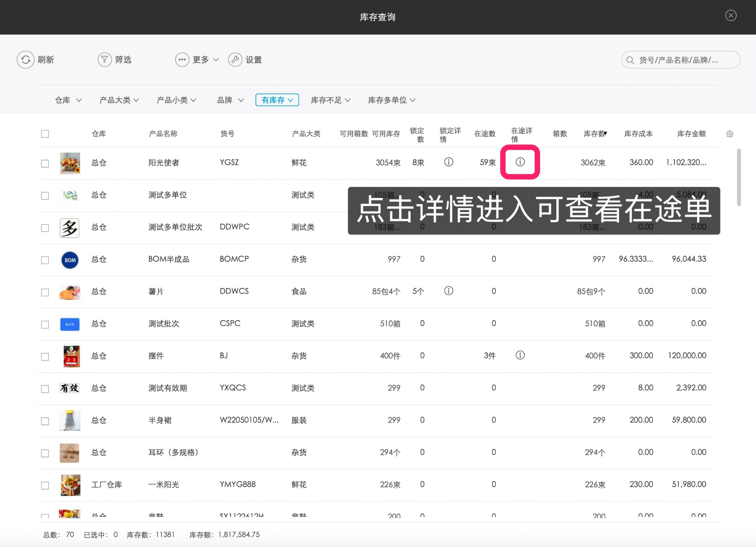Screen dimensions: 756x547
Task: Click the search box for 货号/产品名称
Action: tap(680, 60)
